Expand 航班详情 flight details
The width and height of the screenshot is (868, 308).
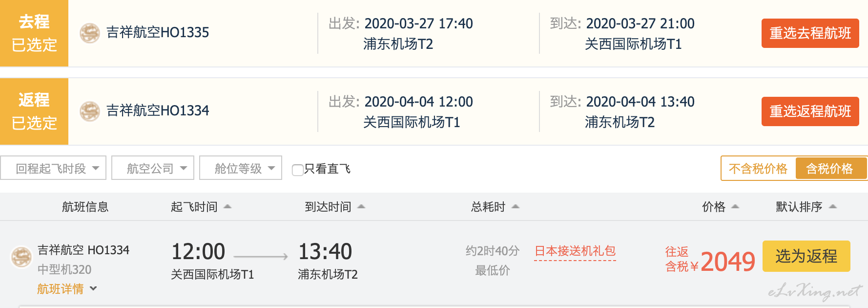(x=67, y=289)
